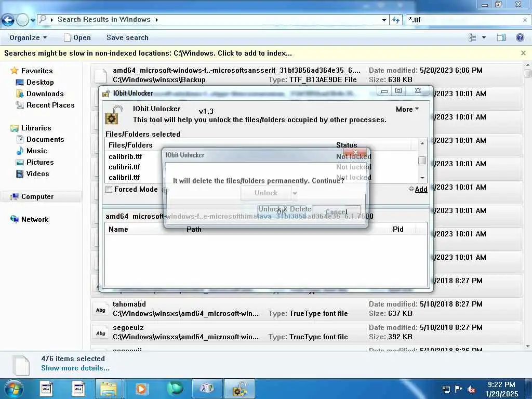The height and width of the screenshot is (399, 532).
Task: Open the Windows Start menu
Action: 13,389
